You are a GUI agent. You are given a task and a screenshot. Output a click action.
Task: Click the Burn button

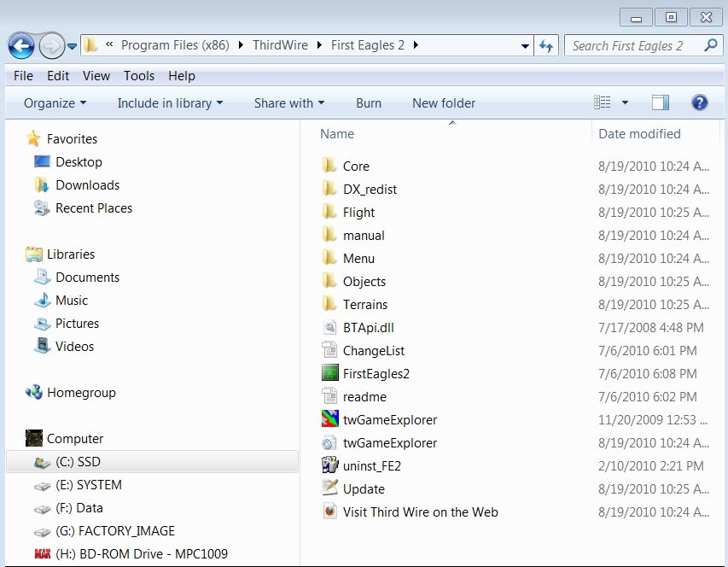tap(369, 103)
